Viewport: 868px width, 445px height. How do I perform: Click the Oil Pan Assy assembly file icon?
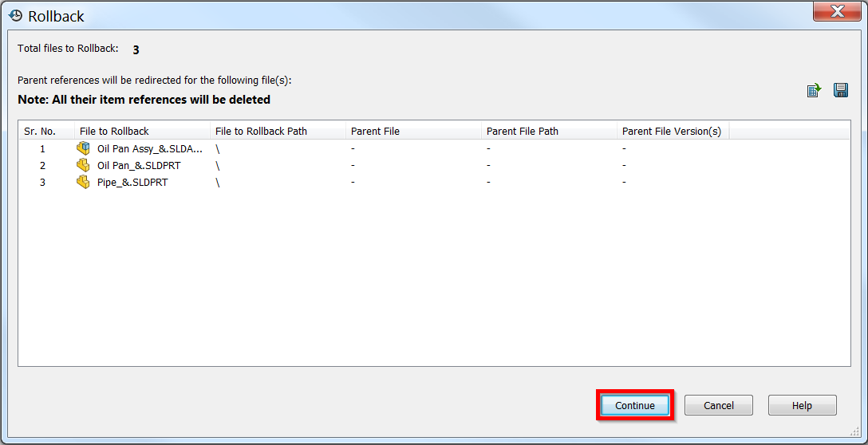83,148
